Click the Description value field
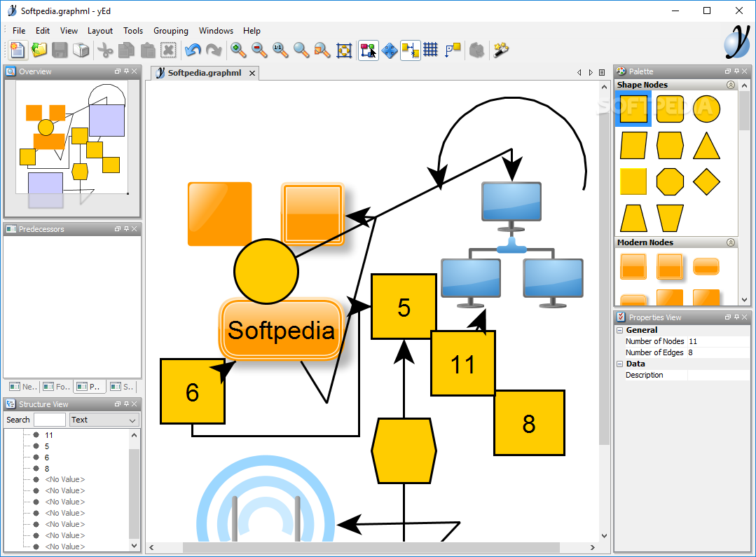This screenshot has height=557, width=756. 718,376
